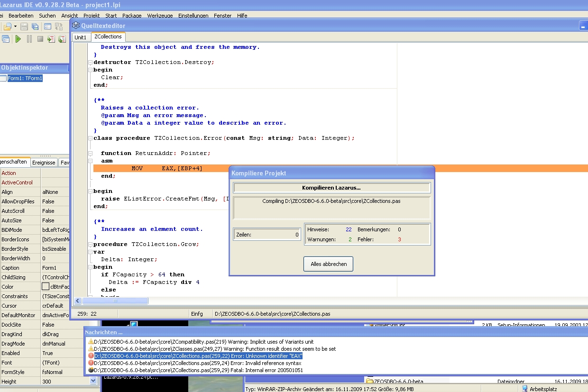Viewport: 588px width, 392px height.
Task: Click the Save All disks icon
Action: point(35,27)
